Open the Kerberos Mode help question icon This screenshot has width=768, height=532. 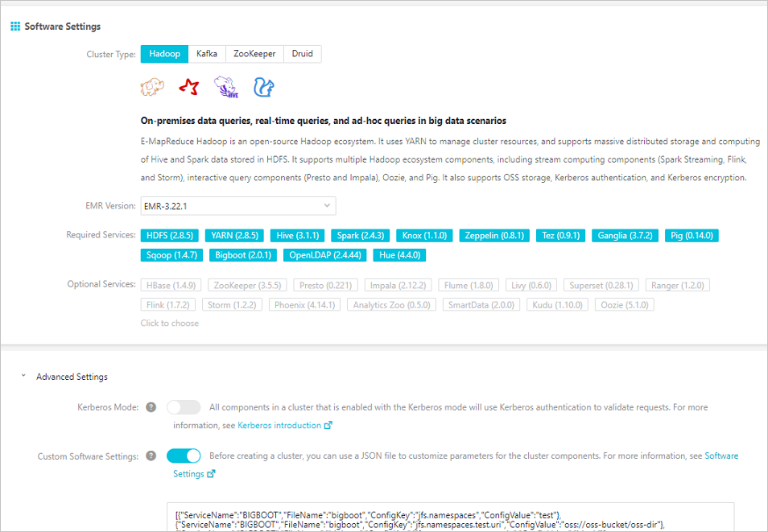151,407
